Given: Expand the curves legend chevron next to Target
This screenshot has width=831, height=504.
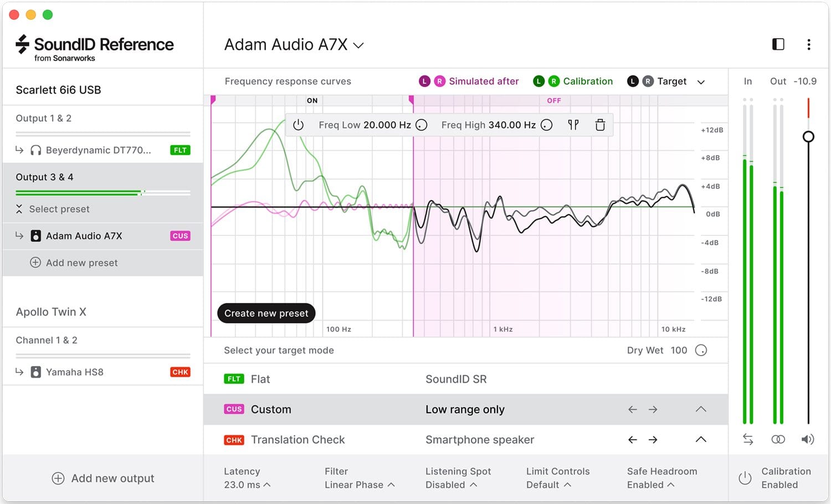Looking at the screenshot, I should (x=701, y=82).
